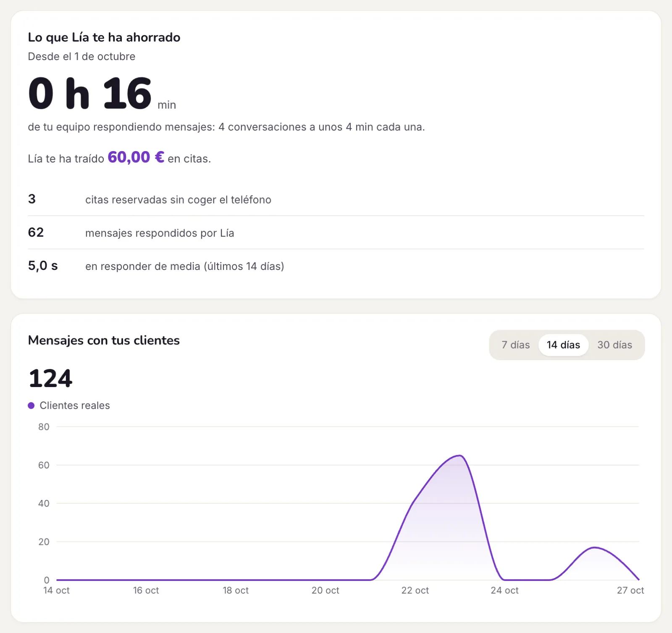The image size is (672, 633).
Task: Click the 3 booked appointments count
Action: point(32,199)
